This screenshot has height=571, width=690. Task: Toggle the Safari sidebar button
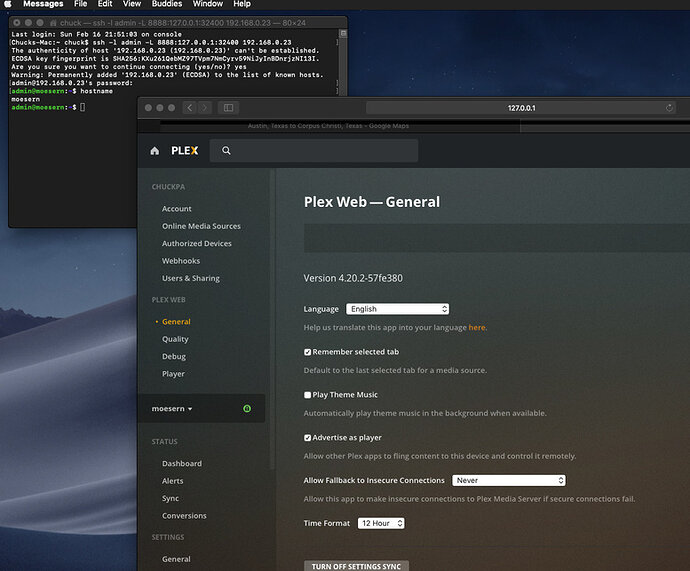point(228,108)
